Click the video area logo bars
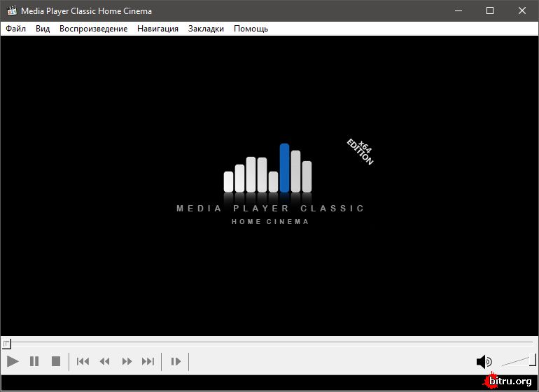 [268, 168]
